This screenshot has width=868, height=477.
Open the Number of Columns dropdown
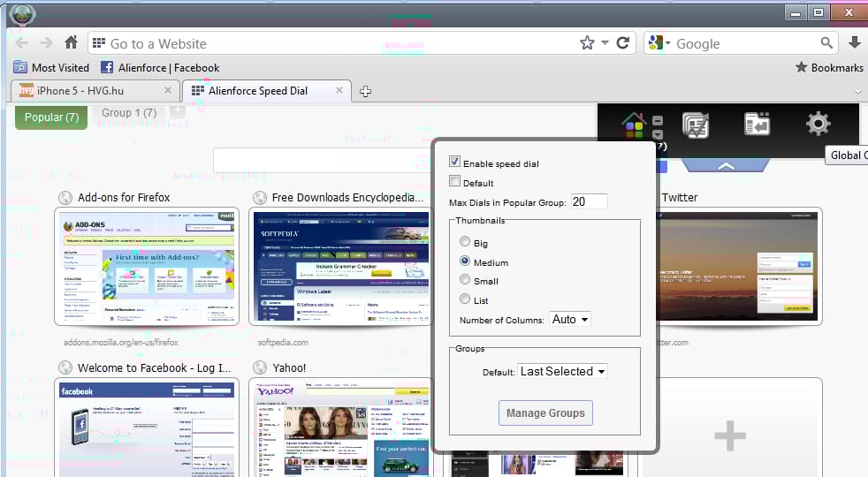click(570, 319)
